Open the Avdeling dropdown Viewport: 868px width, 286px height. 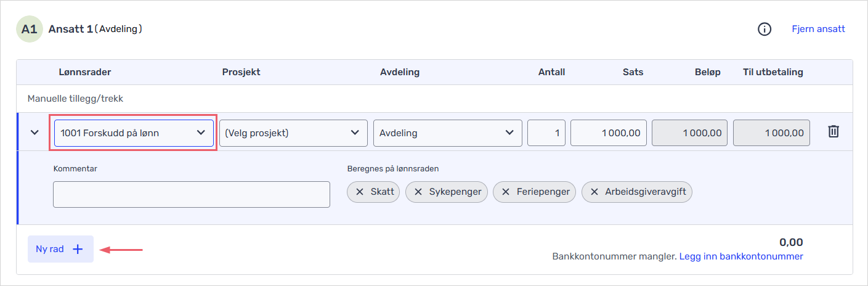pyautogui.click(x=447, y=133)
